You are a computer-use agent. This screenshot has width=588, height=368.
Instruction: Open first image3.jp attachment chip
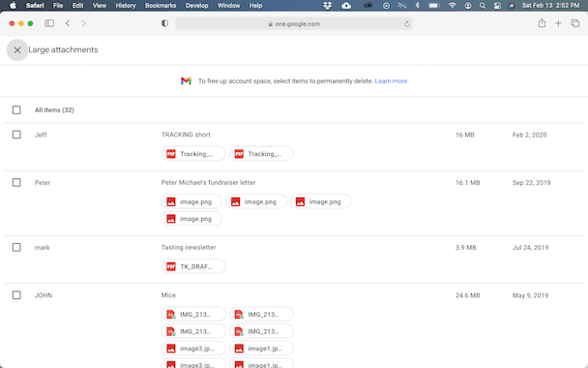point(193,348)
